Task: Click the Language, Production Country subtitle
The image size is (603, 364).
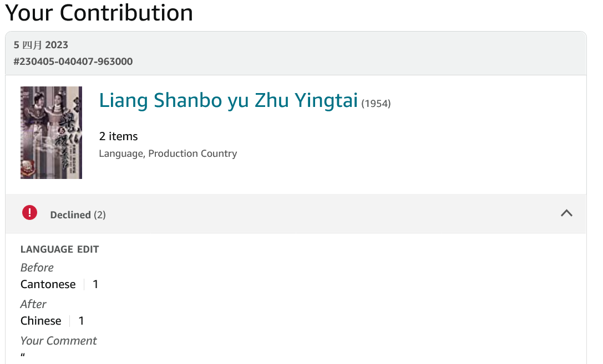Action: [x=168, y=153]
